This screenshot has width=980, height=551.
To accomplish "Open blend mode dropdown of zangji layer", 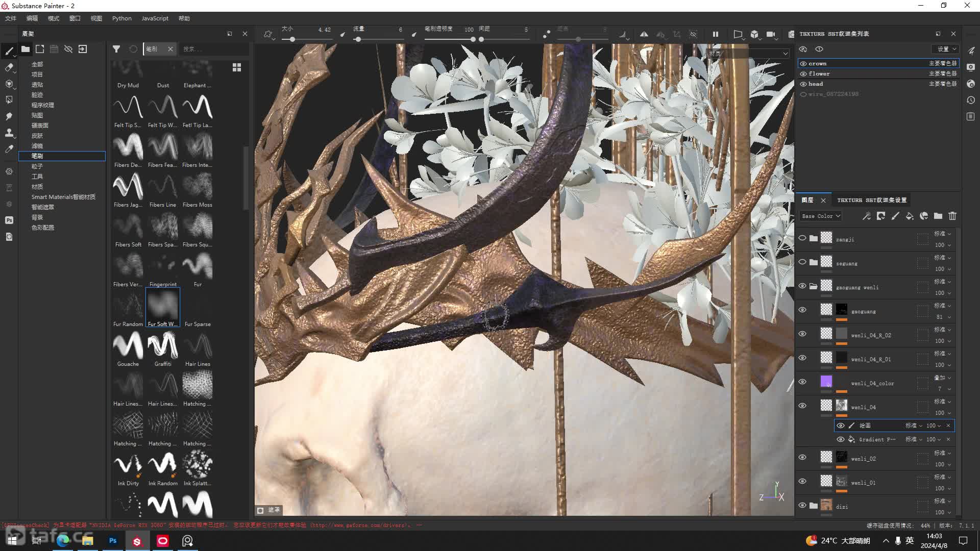I will coord(942,234).
